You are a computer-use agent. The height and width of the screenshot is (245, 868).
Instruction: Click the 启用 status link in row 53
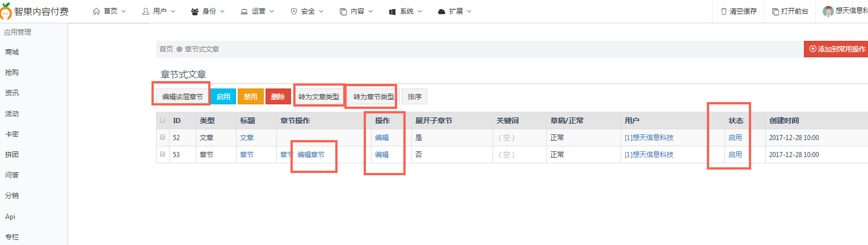735,154
